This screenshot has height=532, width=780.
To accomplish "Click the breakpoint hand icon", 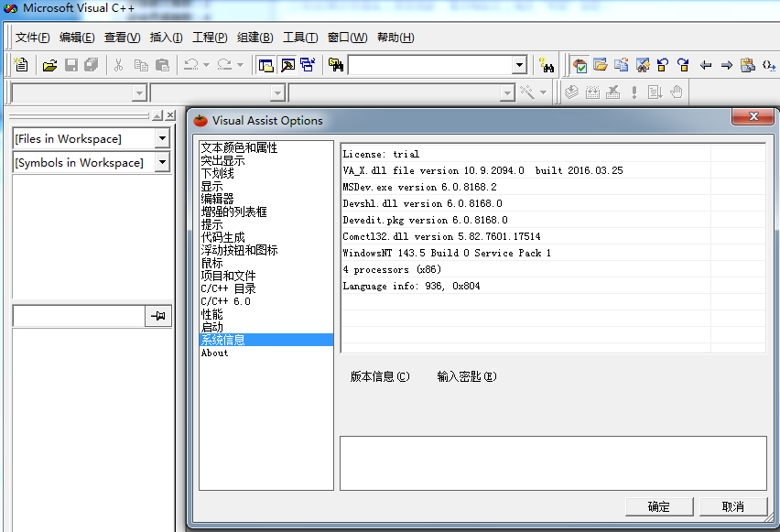I will (x=676, y=92).
